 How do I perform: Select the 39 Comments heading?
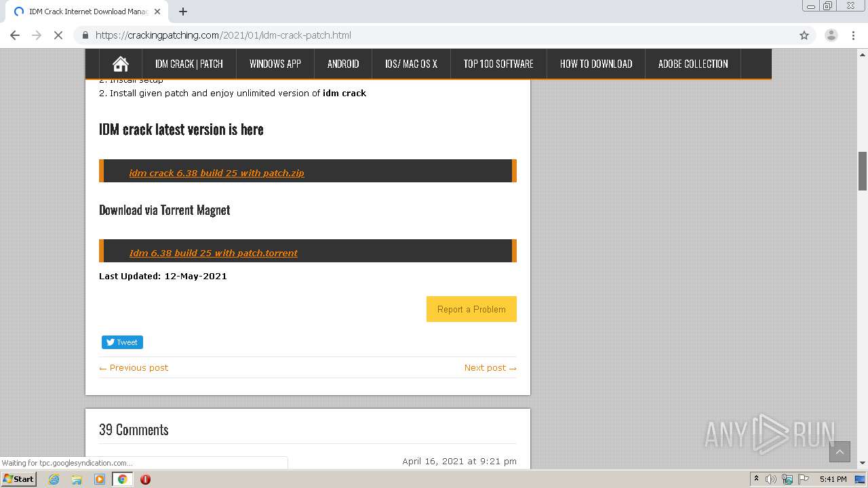tap(134, 430)
